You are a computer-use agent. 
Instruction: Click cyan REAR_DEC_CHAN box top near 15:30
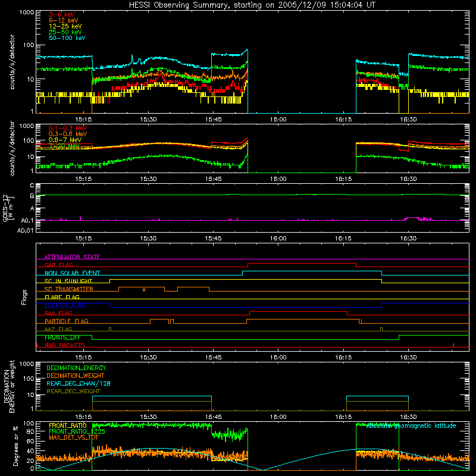(152, 396)
